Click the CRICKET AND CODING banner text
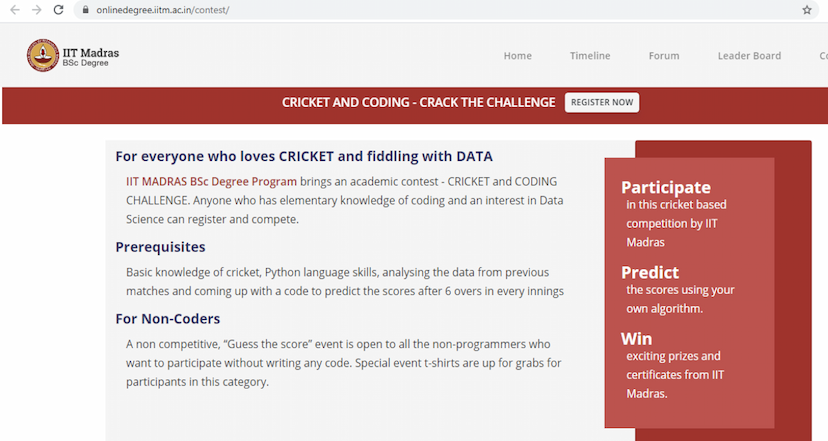 point(418,102)
